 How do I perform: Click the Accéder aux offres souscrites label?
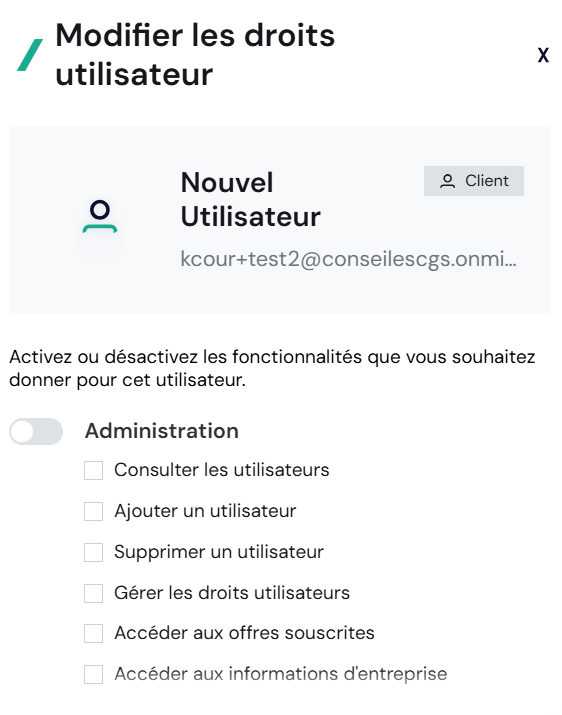pos(244,633)
